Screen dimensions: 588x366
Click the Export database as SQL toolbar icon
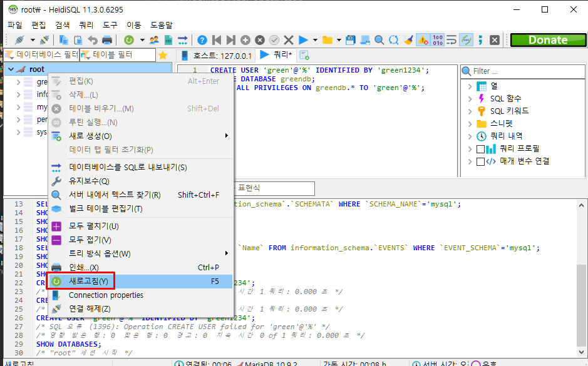(183, 39)
